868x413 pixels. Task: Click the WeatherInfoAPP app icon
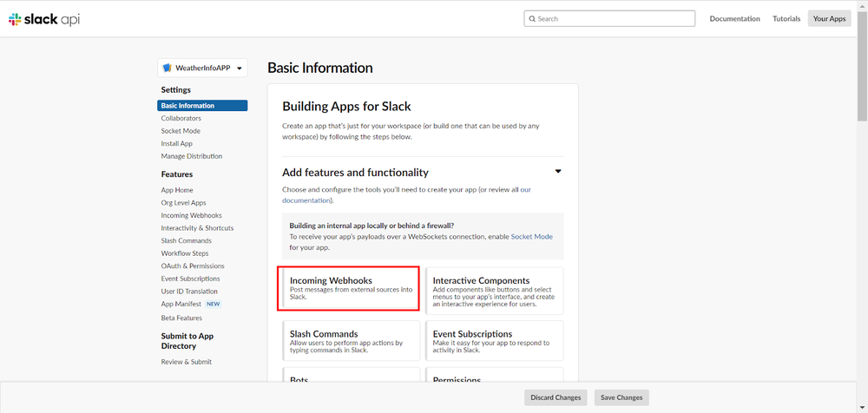coord(168,68)
